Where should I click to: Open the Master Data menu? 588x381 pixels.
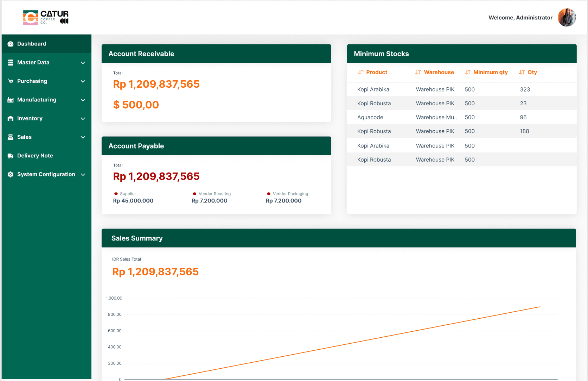46,63
